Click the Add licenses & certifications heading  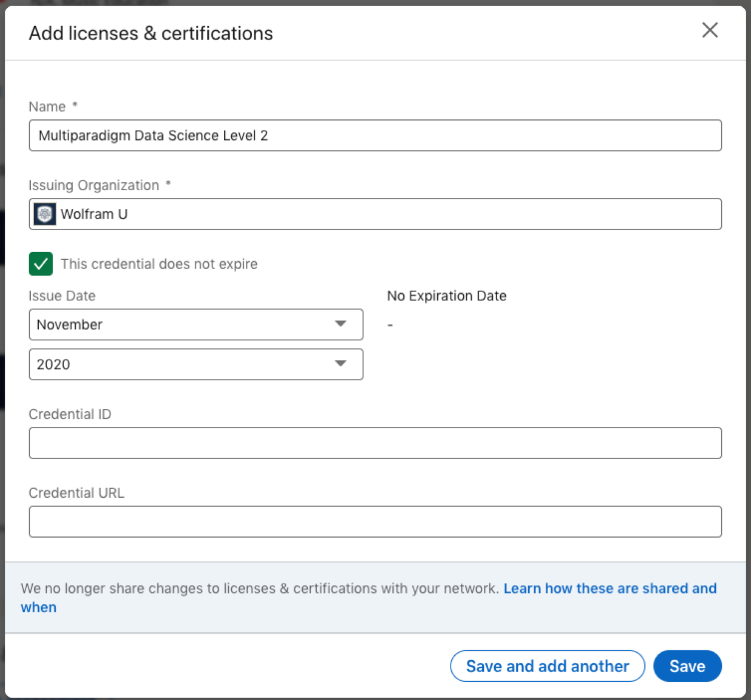[x=151, y=33]
